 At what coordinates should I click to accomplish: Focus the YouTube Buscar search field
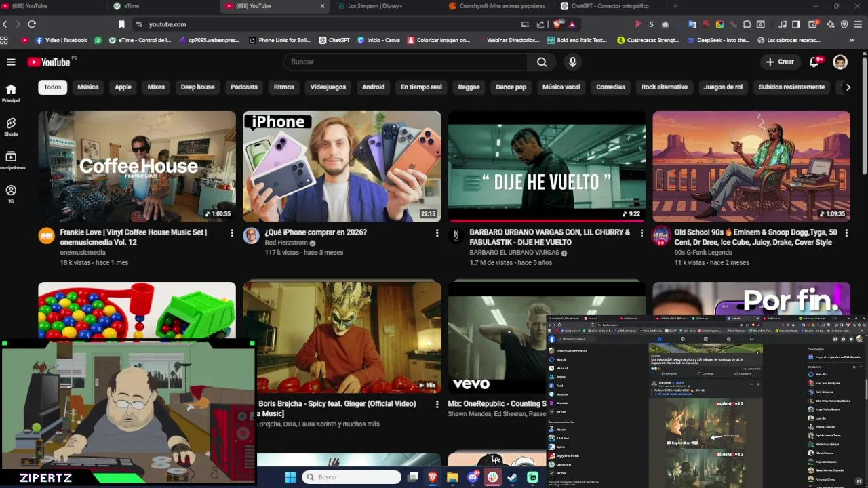click(406, 62)
